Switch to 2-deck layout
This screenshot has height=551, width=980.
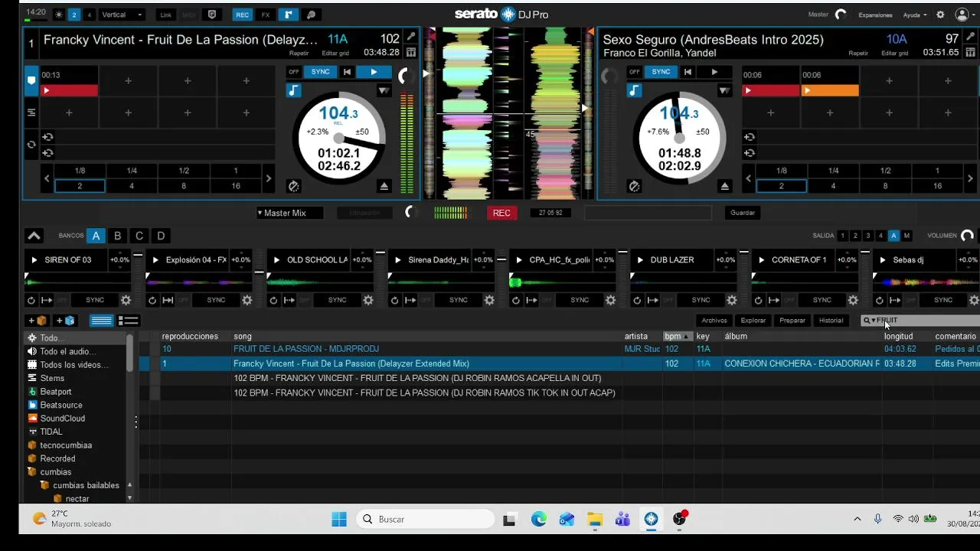tap(74, 15)
